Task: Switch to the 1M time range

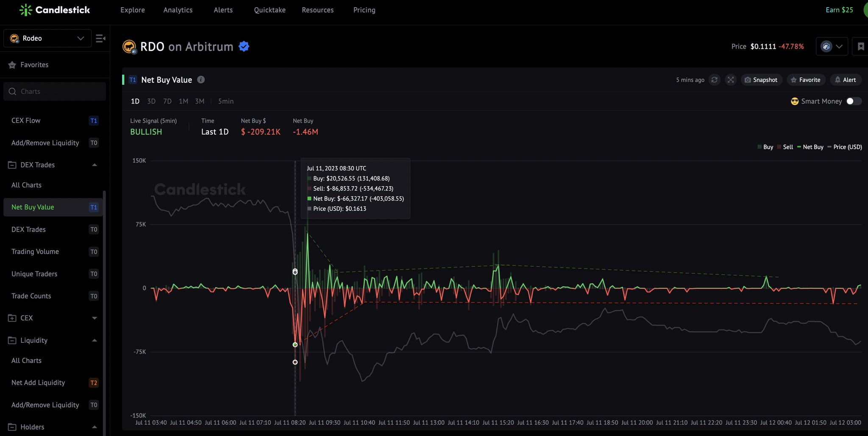Action: [x=184, y=101]
